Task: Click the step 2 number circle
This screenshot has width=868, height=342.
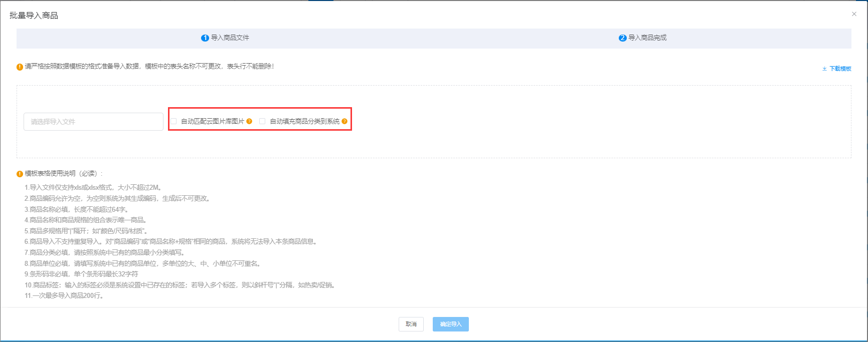Action: (x=622, y=38)
